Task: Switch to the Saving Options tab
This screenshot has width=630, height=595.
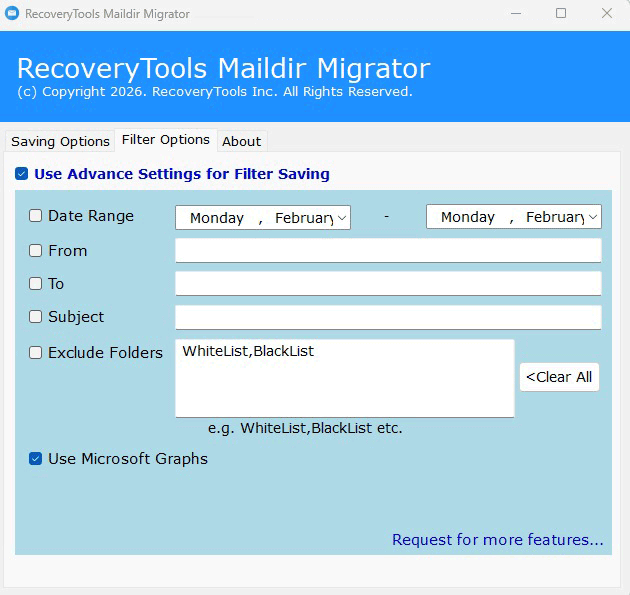Action: tap(60, 141)
